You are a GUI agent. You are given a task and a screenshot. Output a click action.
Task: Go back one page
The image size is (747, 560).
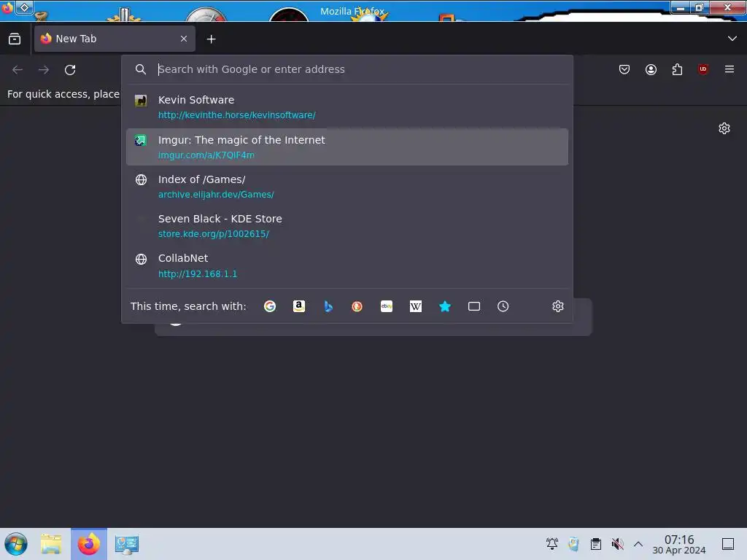point(18,69)
